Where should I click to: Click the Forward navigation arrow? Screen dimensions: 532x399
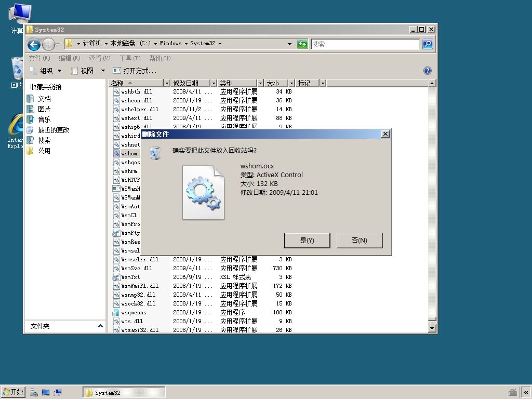[x=48, y=44]
